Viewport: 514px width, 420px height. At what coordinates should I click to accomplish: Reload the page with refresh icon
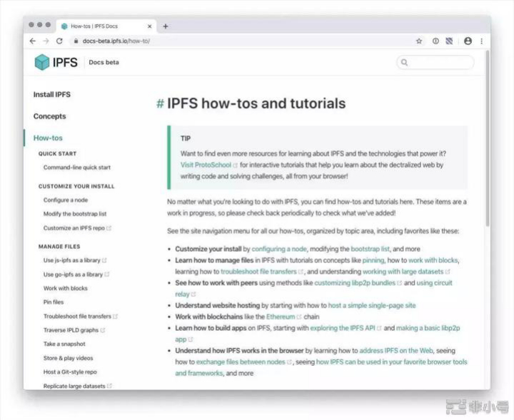[x=59, y=41]
